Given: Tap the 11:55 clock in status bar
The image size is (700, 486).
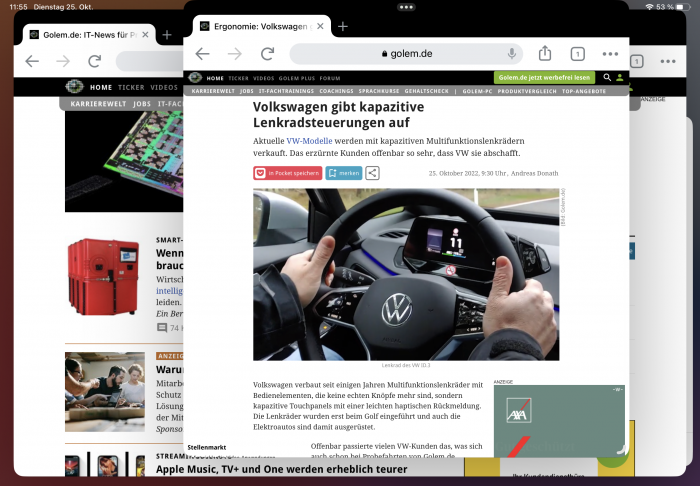Looking at the screenshot, I should pyautogui.click(x=18, y=7).
